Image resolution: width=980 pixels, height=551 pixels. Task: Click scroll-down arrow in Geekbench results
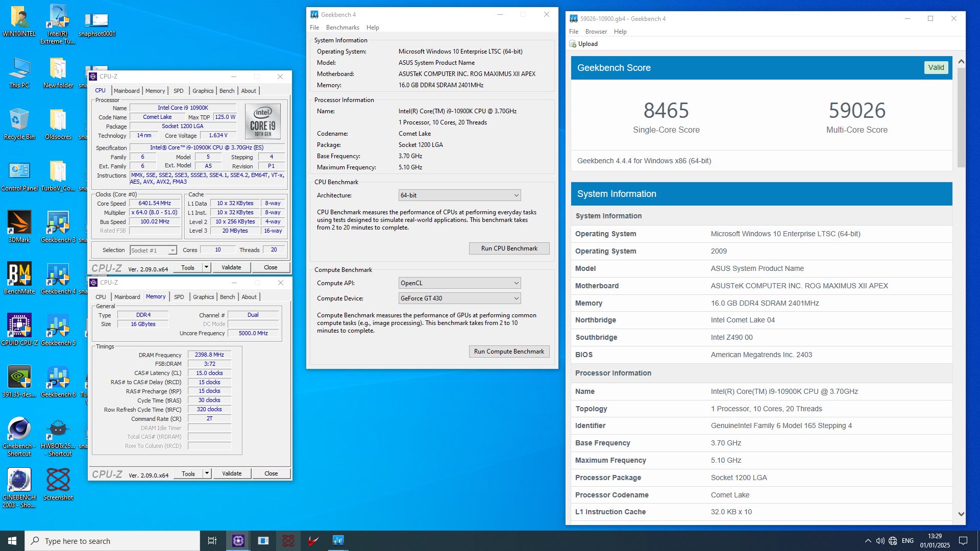click(x=961, y=514)
